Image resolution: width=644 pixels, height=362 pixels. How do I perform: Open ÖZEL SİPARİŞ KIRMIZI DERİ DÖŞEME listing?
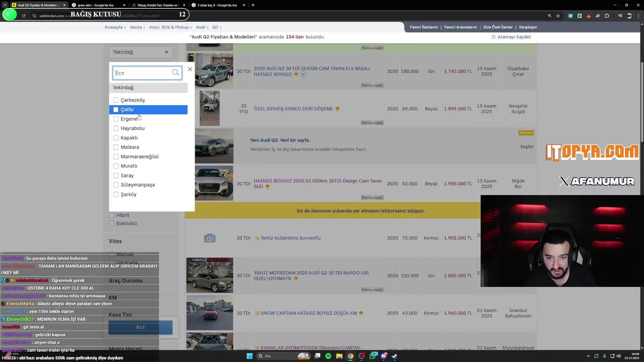tap(293, 109)
